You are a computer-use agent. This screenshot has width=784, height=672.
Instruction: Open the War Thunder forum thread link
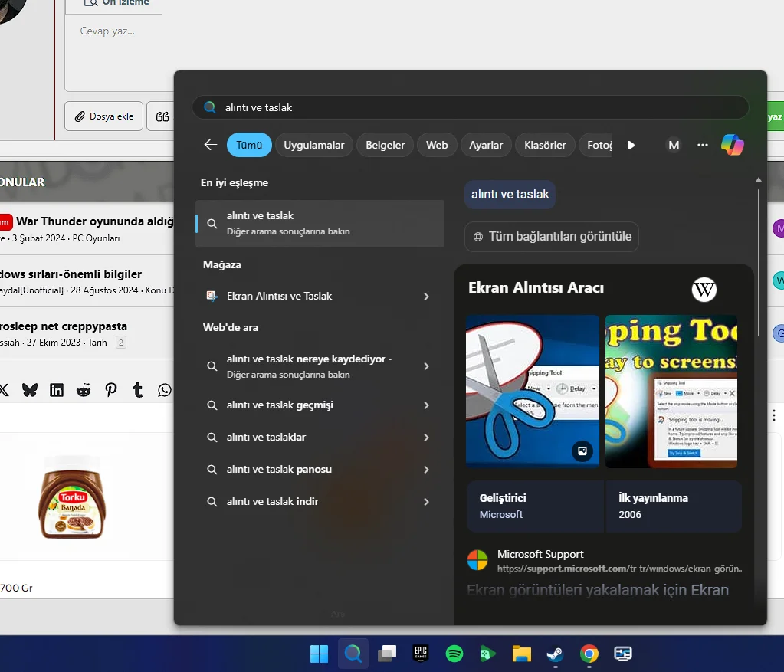coord(95,221)
